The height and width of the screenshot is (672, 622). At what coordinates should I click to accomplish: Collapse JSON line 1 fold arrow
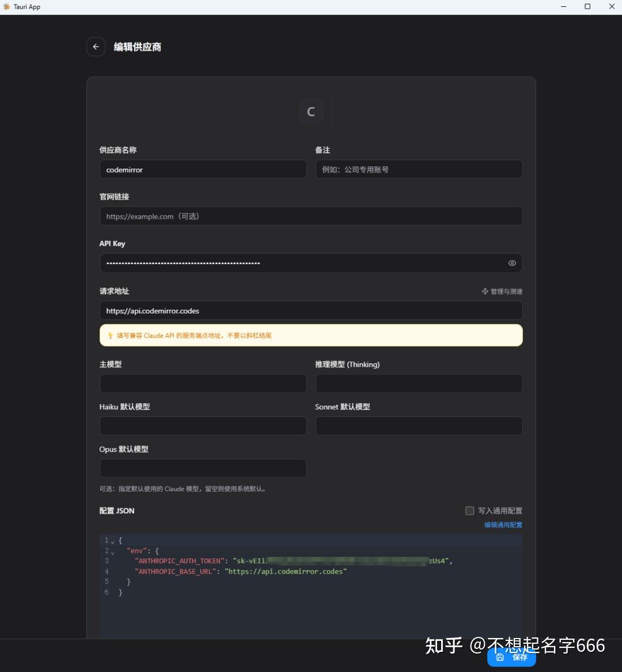(x=113, y=541)
